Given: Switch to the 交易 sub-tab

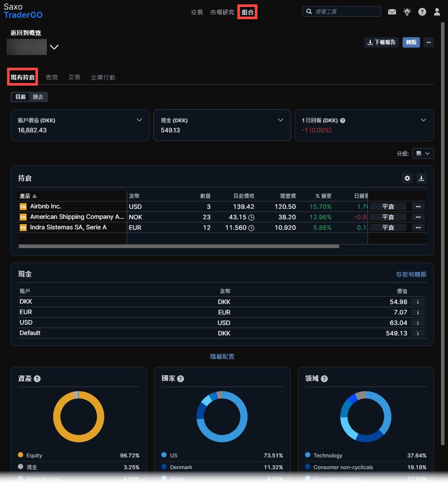Looking at the screenshot, I should pos(74,77).
